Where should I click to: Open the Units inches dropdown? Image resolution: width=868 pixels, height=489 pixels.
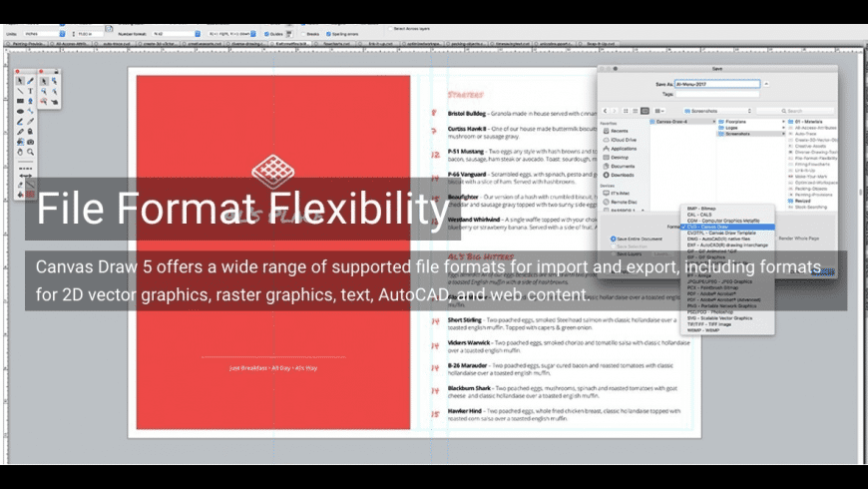(x=44, y=34)
